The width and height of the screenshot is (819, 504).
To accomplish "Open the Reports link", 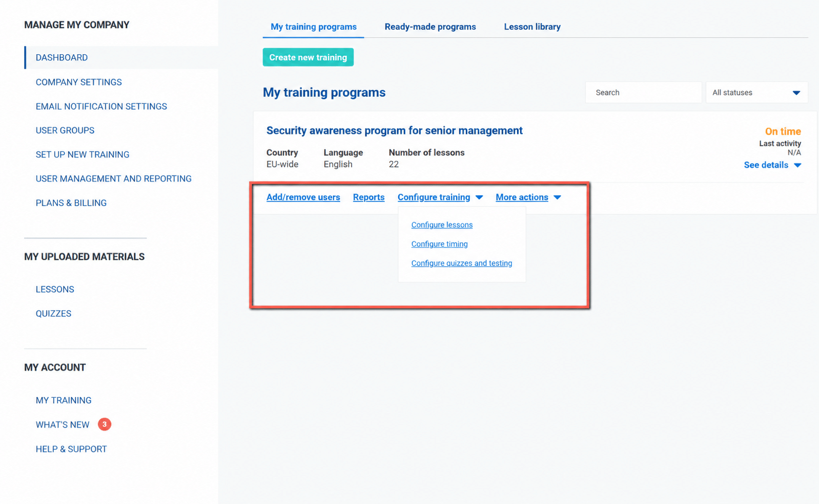I will tap(368, 197).
